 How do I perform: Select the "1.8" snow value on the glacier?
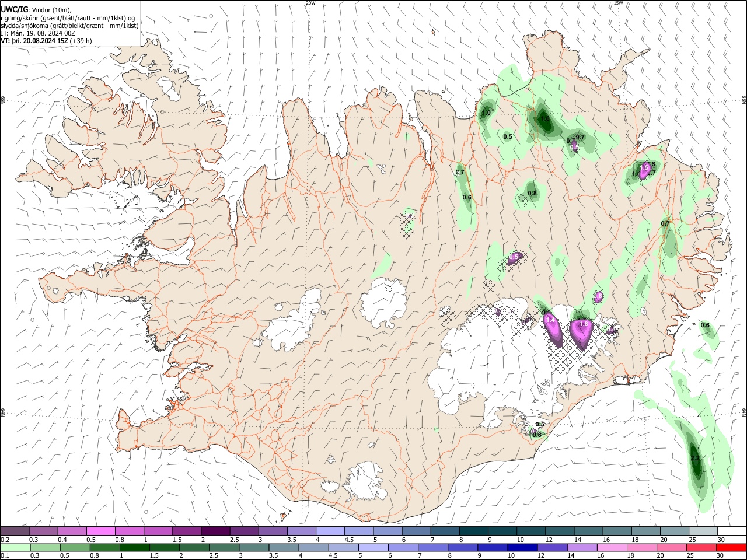pyautogui.click(x=582, y=324)
